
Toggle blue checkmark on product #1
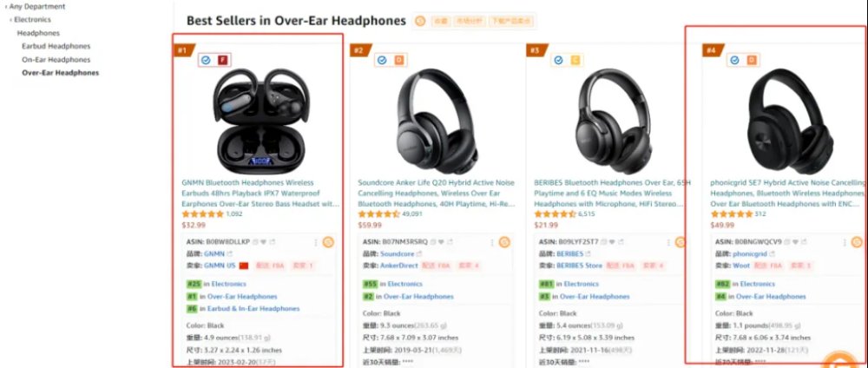point(206,60)
